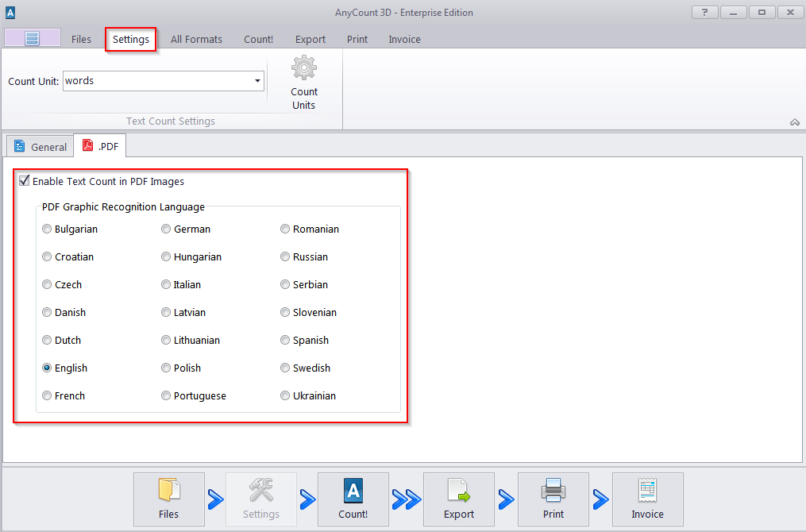Maximize the AnyCount window
The height and width of the screenshot is (532, 806).
point(762,13)
